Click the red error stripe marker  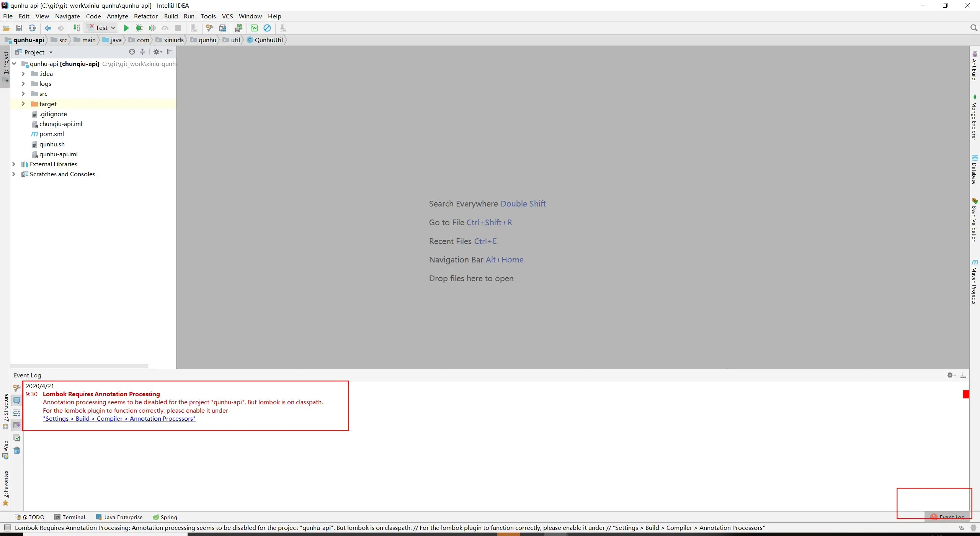[x=966, y=394]
